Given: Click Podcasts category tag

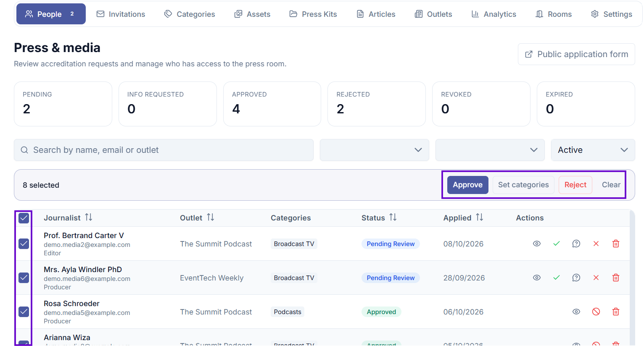Looking at the screenshot, I should 288,312.
